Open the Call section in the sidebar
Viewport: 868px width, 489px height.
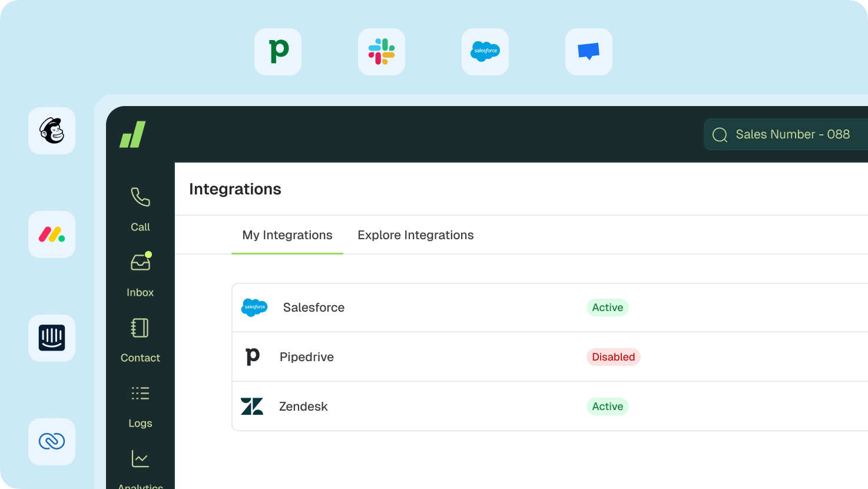[x=140, y=206]
